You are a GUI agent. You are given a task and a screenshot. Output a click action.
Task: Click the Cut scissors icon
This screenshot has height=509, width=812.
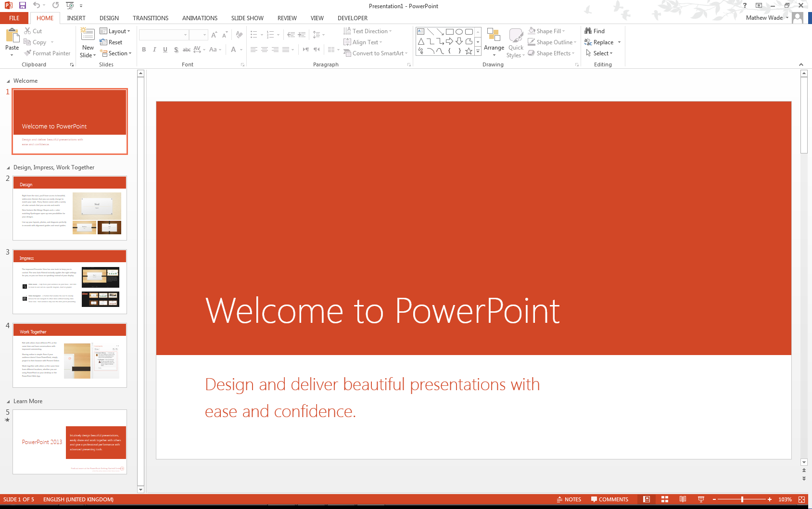coord(28,31)
